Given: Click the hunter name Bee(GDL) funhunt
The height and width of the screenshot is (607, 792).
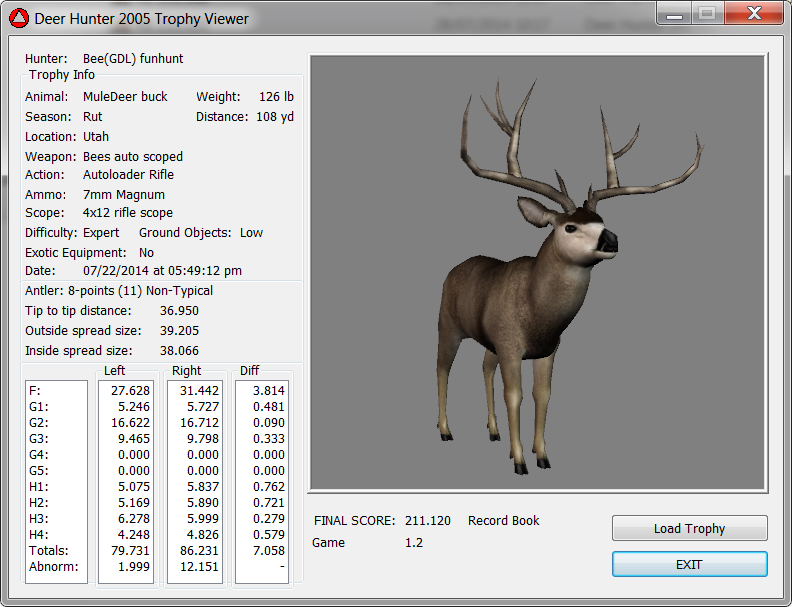Looking at the screenshot, I should (x=133, y=59).
